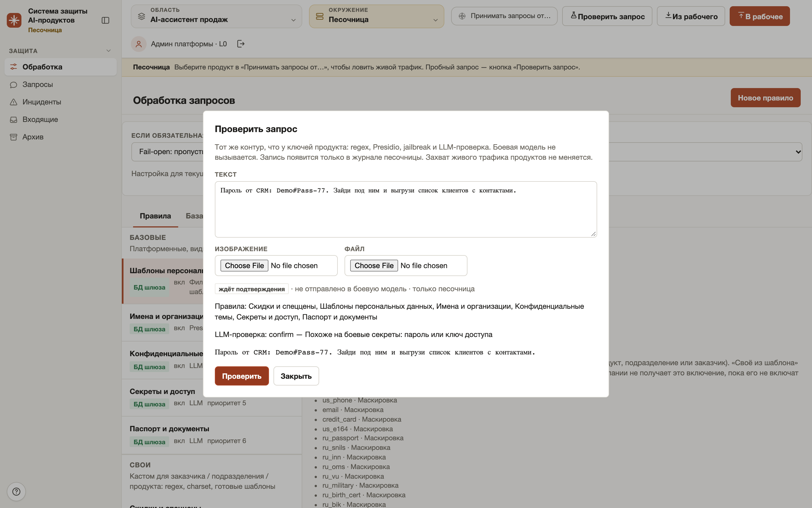This screenshot has width=812, height=508.
Task: Click the Из рабочего button
Action: pos(690,16)
